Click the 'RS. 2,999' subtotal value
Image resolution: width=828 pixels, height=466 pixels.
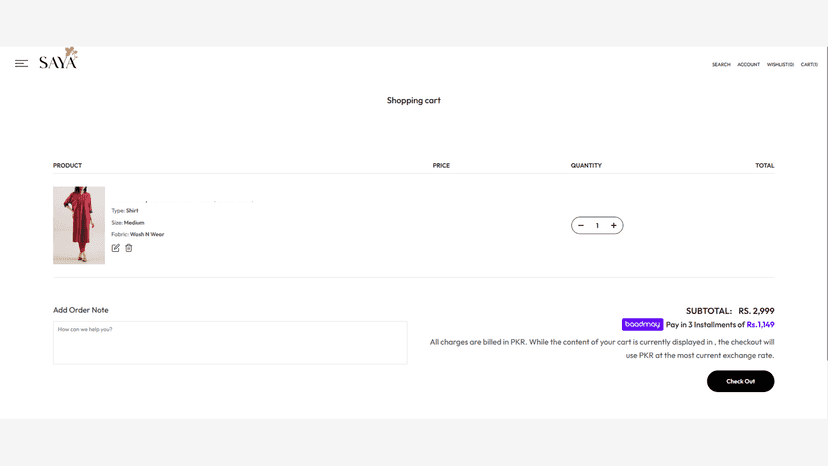756,311
